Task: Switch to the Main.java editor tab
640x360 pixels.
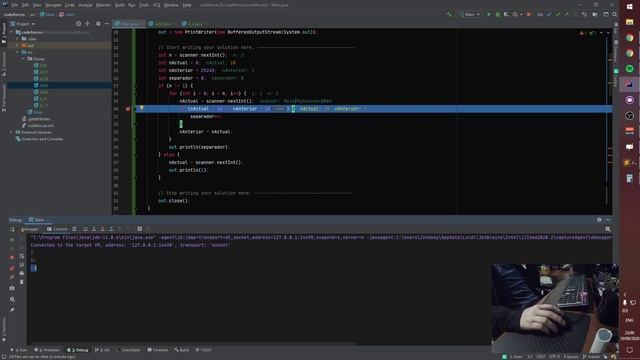Action: (128, 24)
